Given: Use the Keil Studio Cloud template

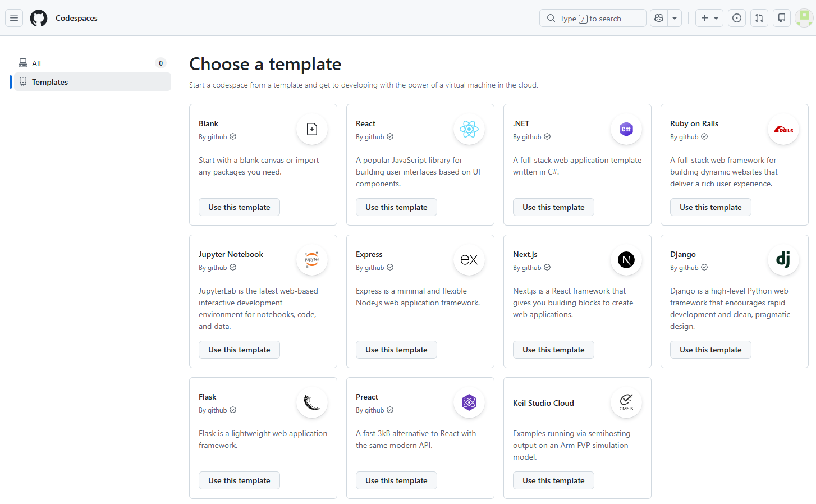Looking at the screenshot, I should tap(553, 480).
